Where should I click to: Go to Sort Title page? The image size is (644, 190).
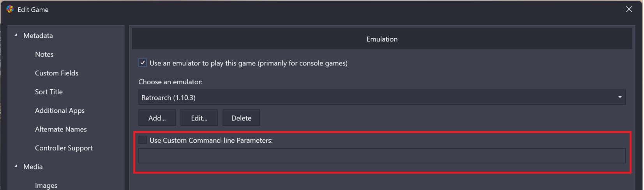pyautogui.click(x=49, y=92)
